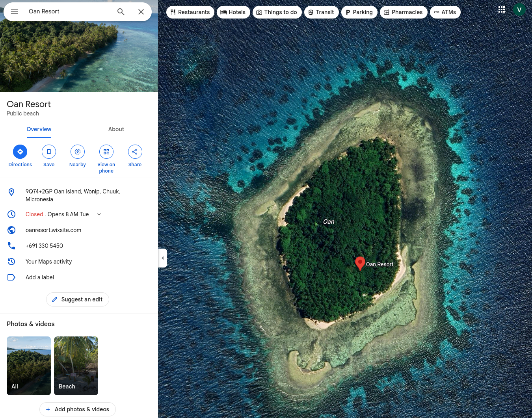
Task: Click the Add a label tag icon
Action: 11,277
